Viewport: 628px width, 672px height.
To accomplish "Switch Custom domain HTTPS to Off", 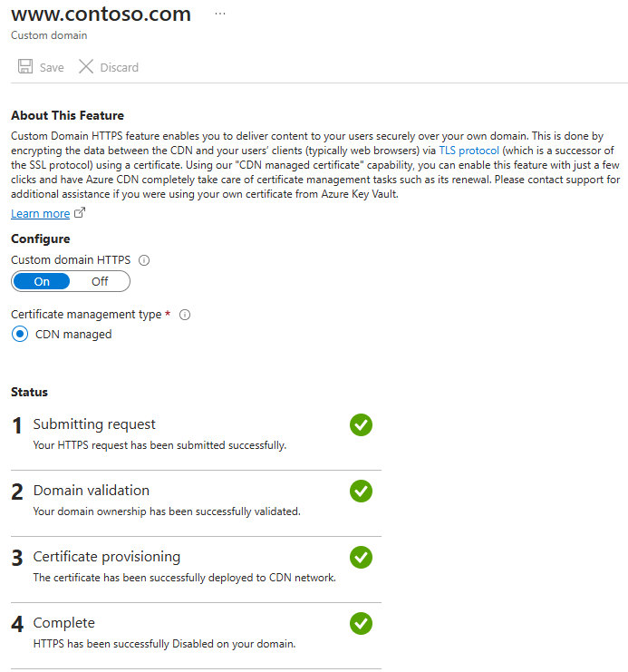I will click(100, 281).
